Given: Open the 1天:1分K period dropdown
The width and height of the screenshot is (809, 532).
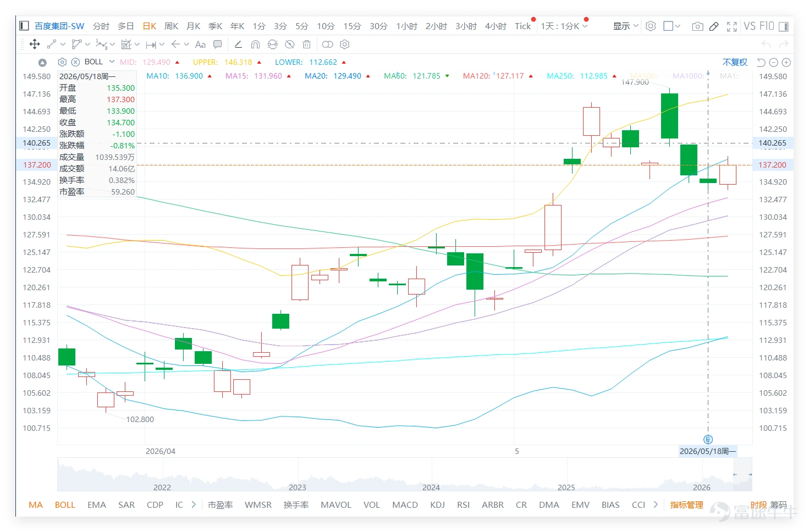Looking at the screenshot, I should [564, 26].
